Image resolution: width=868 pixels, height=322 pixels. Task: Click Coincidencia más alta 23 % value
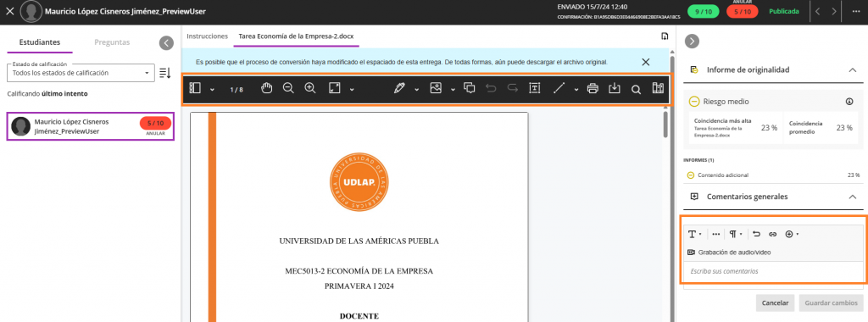[x=768, y=128]
